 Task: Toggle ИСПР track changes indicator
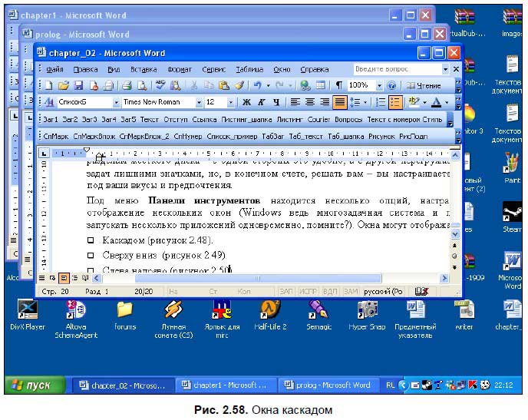308,291
